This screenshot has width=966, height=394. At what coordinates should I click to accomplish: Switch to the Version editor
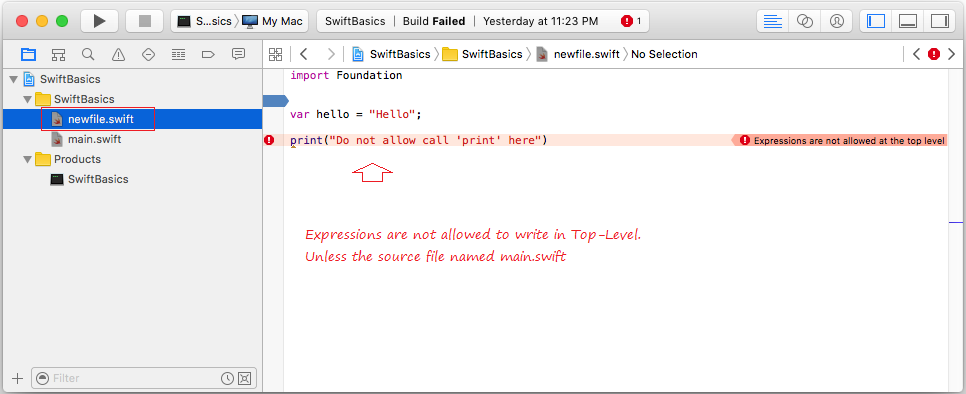[x=836, y=21]
